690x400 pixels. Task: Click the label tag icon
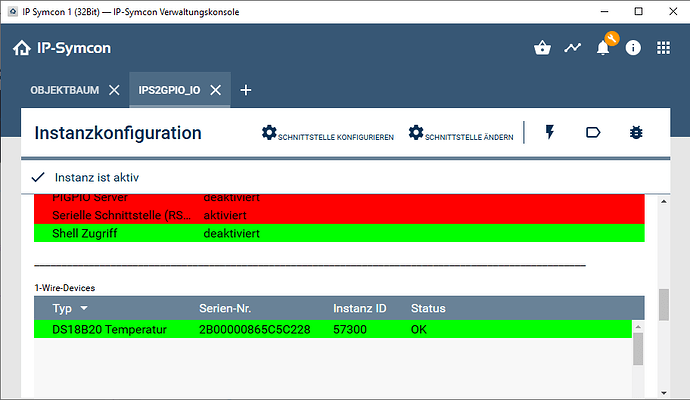pos(592,133)
